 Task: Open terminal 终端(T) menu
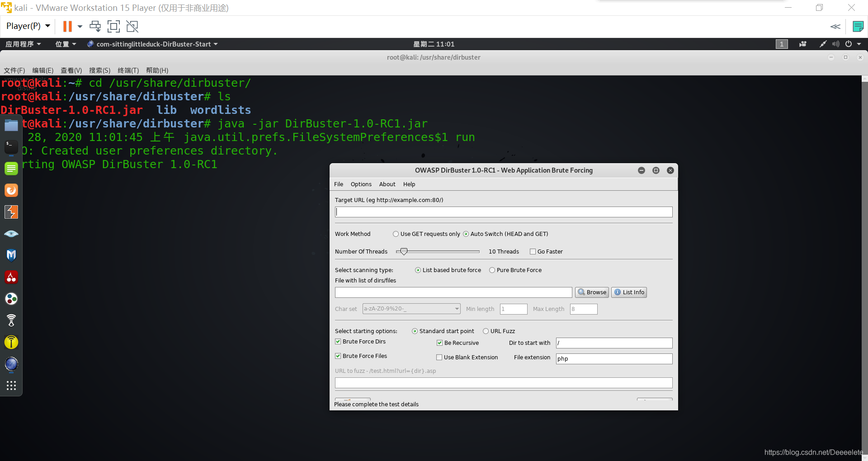tap(128, 70)
